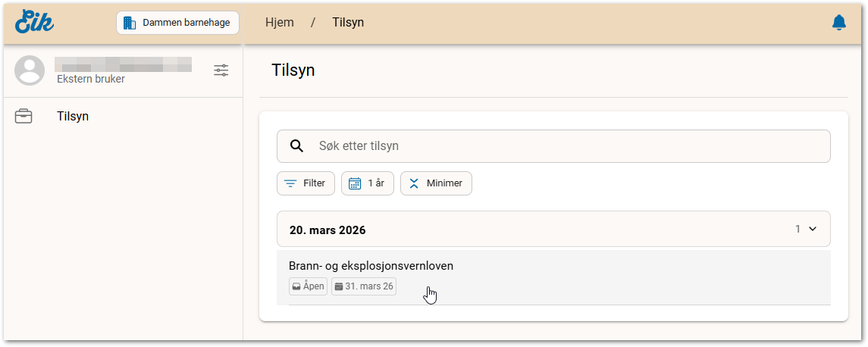Click the magnifying glass search icon
This screenshot has height=347, width=868.
coord(297,146)
